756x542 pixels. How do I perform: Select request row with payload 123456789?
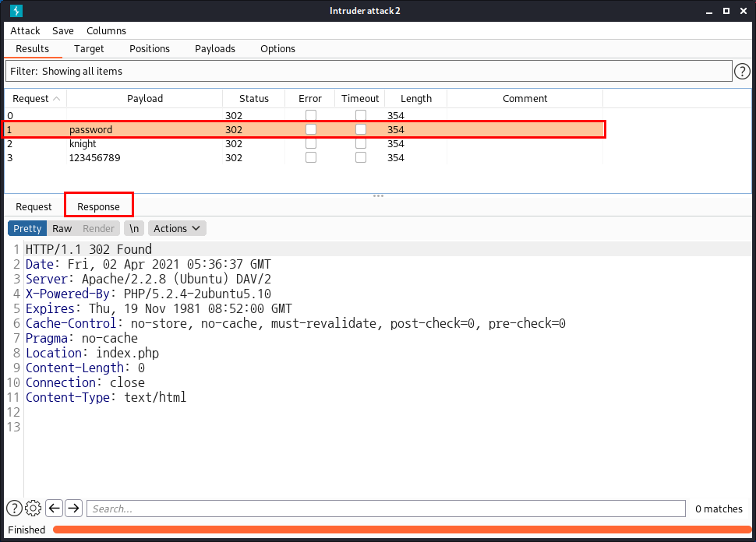coord(304,157)
